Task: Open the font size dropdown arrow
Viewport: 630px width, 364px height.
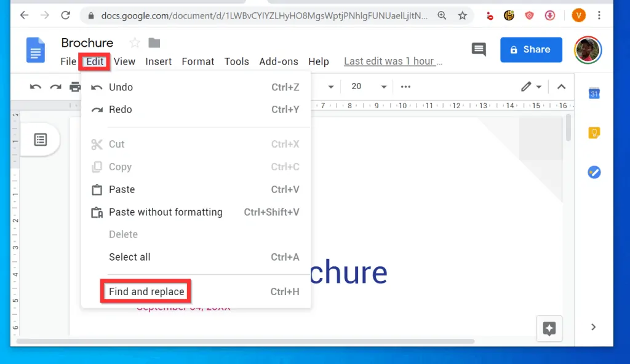Action: point(384,87)
